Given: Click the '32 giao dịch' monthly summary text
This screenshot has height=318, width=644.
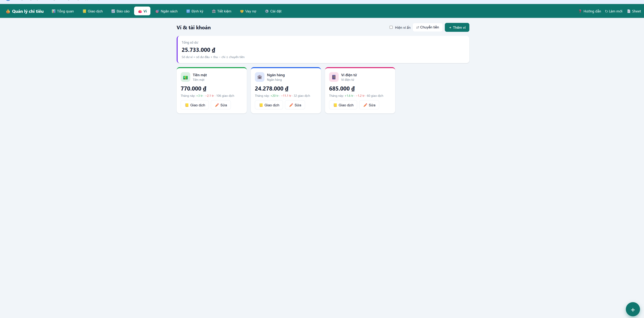Looking at the screenshot, I should click(302, 96).
